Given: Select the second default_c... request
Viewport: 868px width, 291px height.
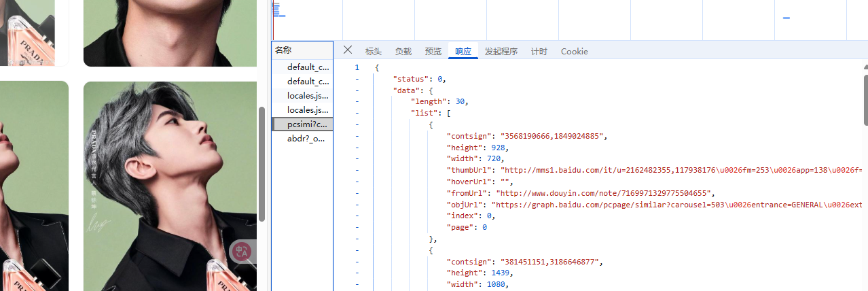Looking at the screenshot, I should [x=302, y=81].
